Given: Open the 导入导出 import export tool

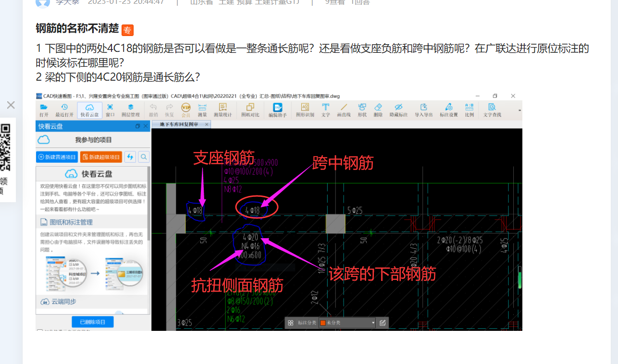Looking at the screenshot, I should coord(424,110).
